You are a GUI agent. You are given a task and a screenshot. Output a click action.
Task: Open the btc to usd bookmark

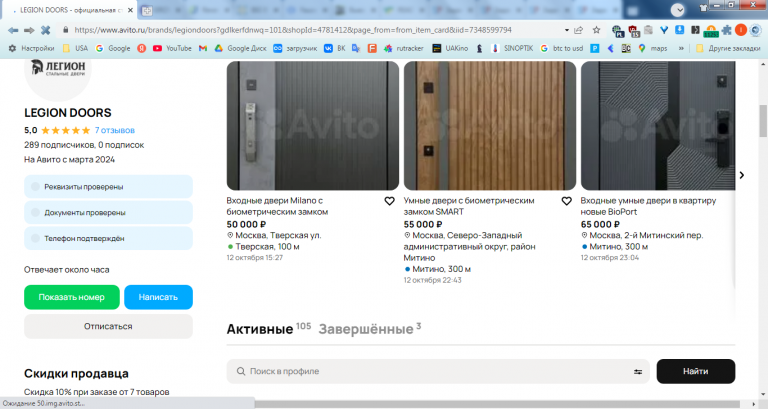click(562, 48)
